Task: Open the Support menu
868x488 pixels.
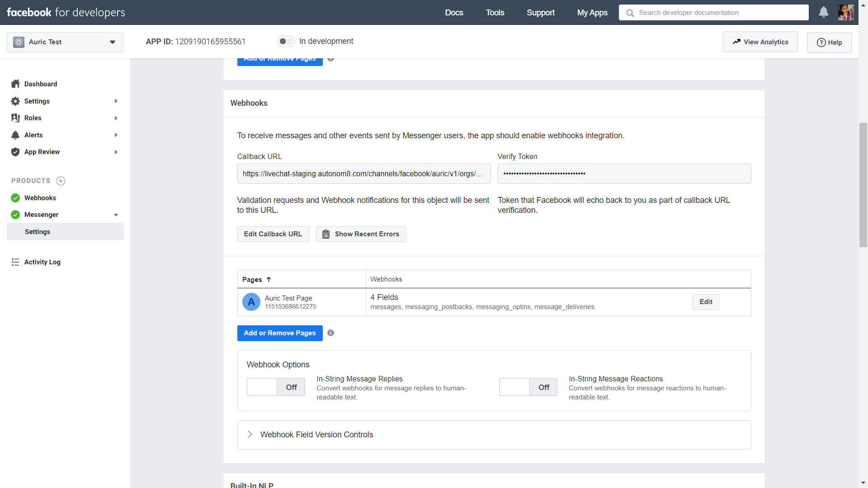Action: click(541, 13)
